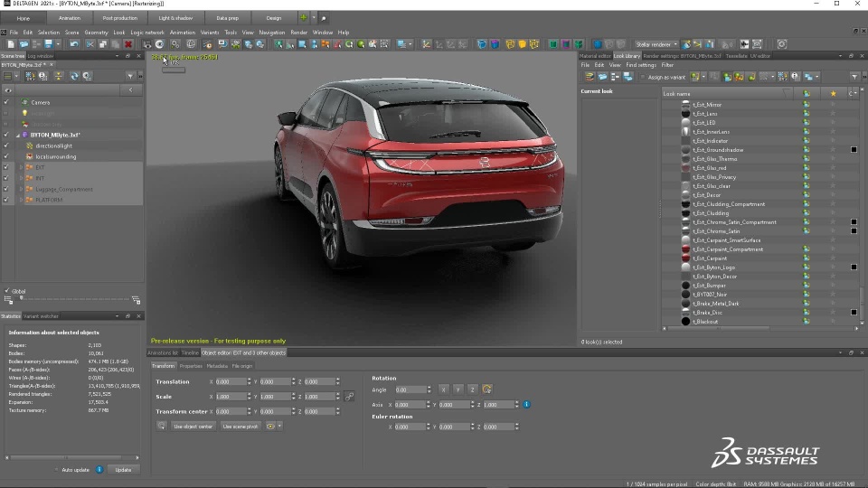Click the blue info icon beside Axis
Image resolution: width=868 pixels, height=488 pixels.
click(x=527, y=405)
